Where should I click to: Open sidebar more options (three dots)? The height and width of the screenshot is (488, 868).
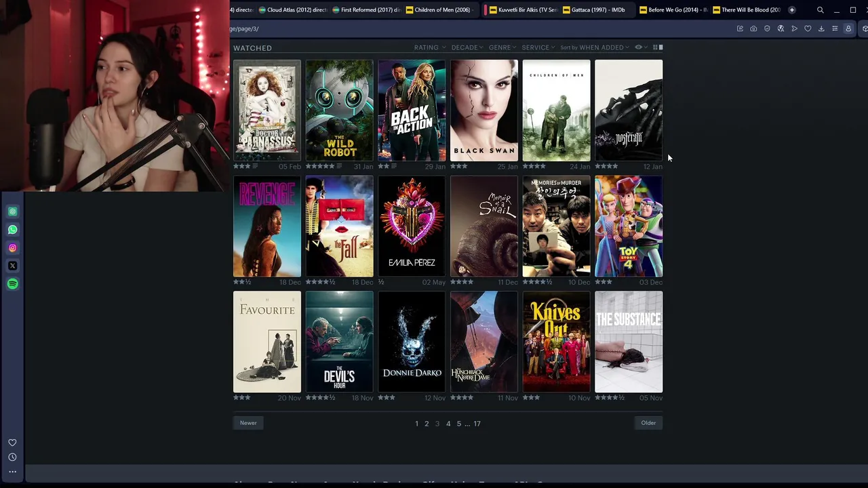pyautogui.click(x=12, y=472)
